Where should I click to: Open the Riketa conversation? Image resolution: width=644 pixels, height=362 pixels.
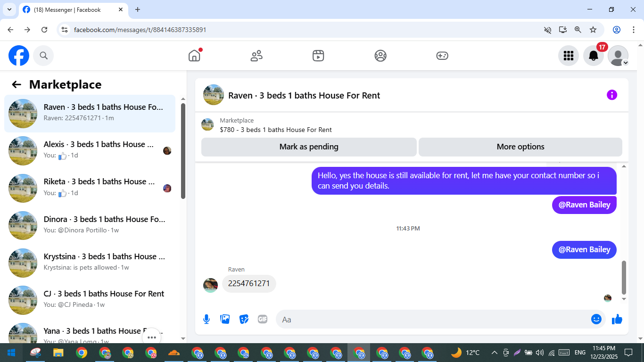point(90,188)
